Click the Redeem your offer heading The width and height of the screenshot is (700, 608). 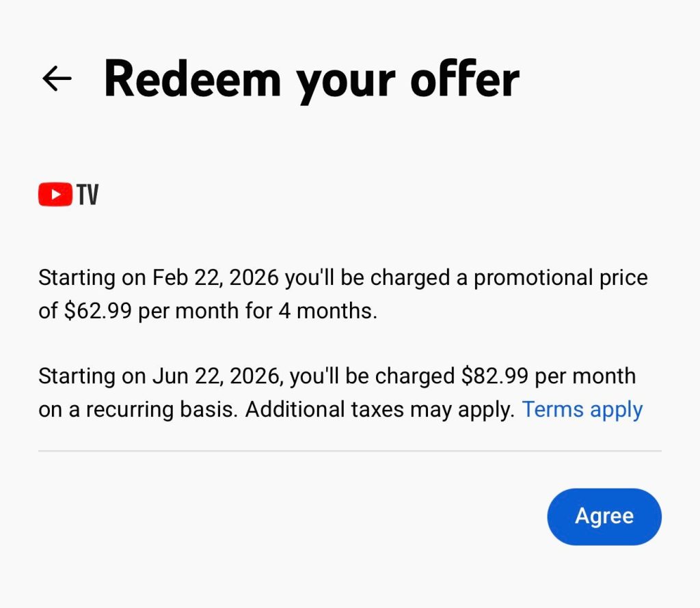(x=311, y=79)
